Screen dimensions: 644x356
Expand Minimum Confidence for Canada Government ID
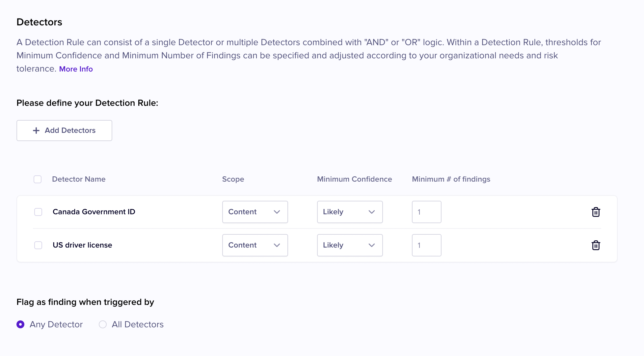pyautogui.click(x=350, y=212)
